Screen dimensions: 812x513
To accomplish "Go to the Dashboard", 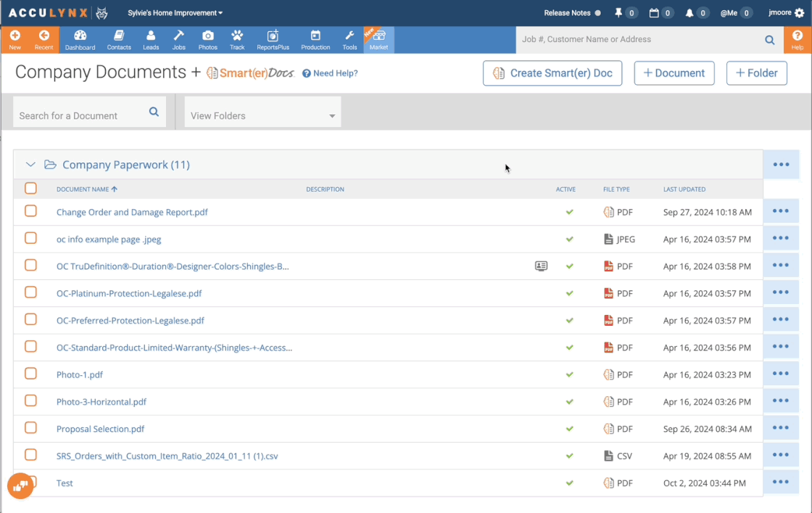I will click(80, 40).
